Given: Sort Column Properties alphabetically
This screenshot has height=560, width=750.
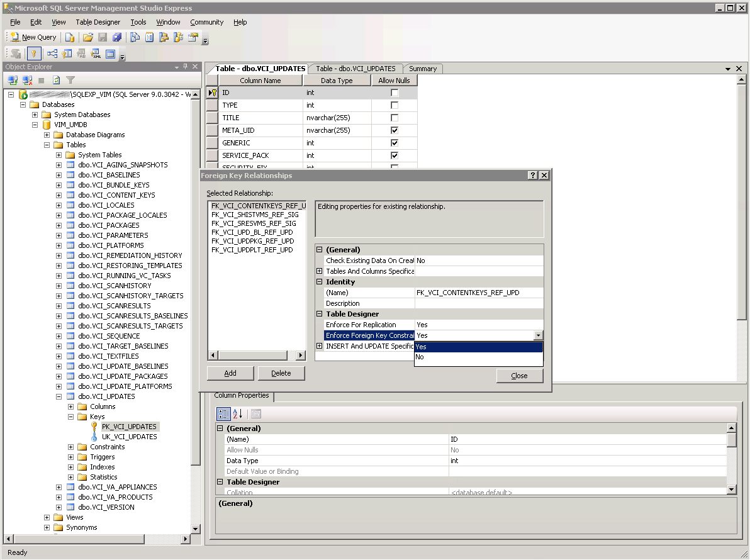Looking at the screenshot, I should (x=238, y=414).
